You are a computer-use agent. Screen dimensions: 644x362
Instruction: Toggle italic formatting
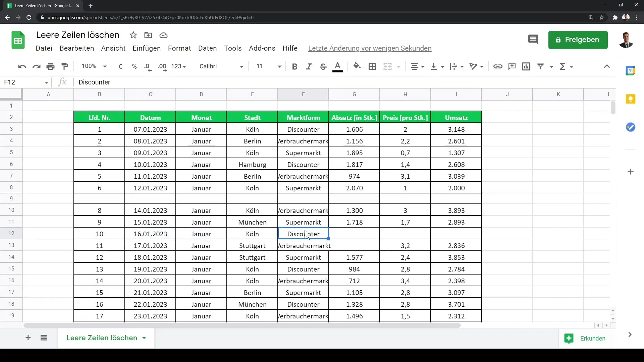309,66
